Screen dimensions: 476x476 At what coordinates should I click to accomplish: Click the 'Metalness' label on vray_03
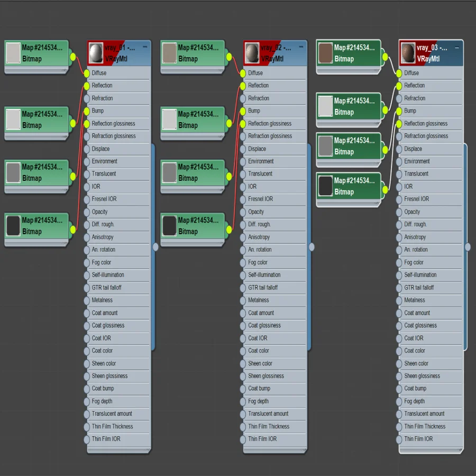[x=414, y=300]
